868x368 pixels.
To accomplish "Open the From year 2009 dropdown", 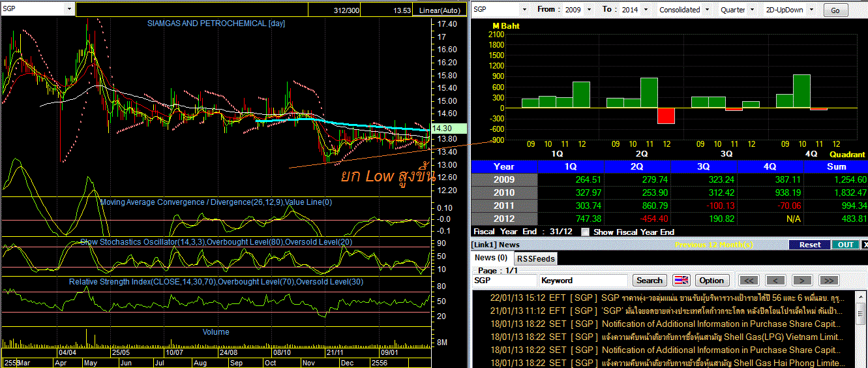I will (590, 10).
